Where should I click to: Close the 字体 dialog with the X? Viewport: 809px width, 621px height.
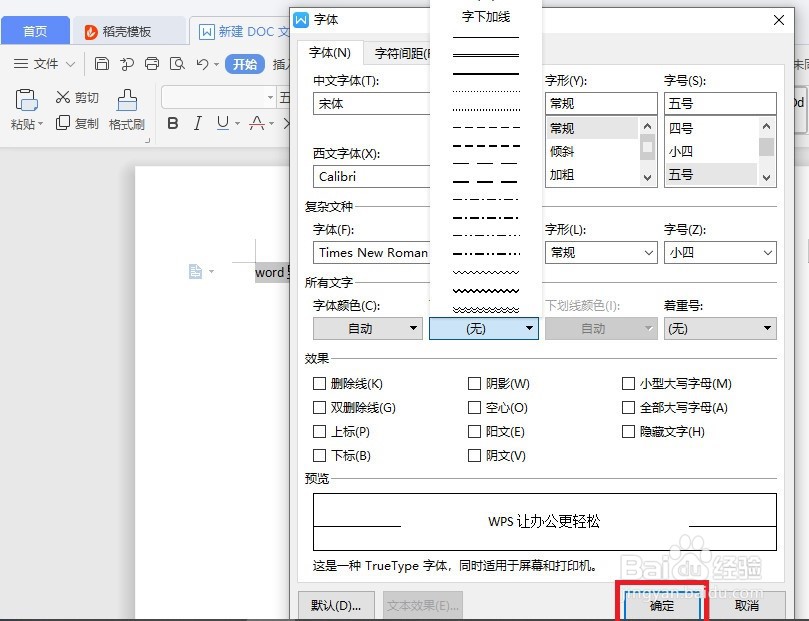pos(779,20)
